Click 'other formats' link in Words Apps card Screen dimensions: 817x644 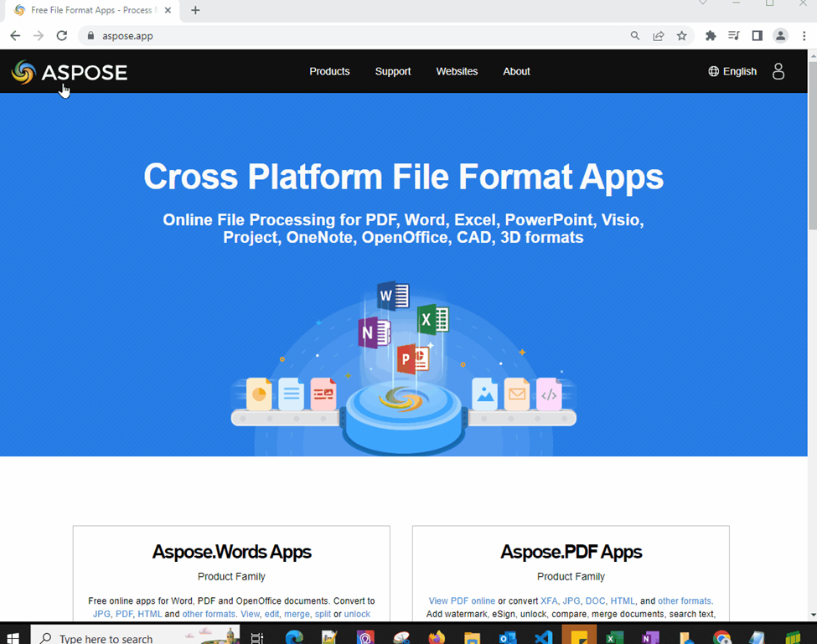tap(209, 615)
